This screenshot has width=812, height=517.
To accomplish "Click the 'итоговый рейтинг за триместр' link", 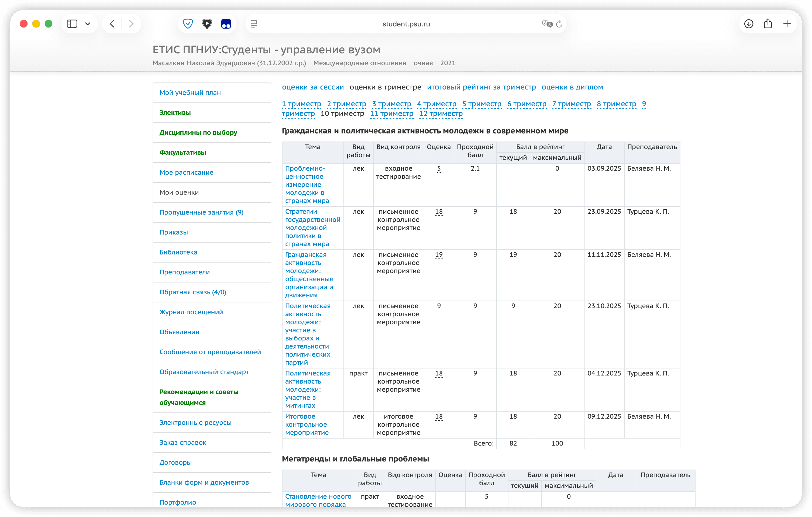I will point(481,87).
